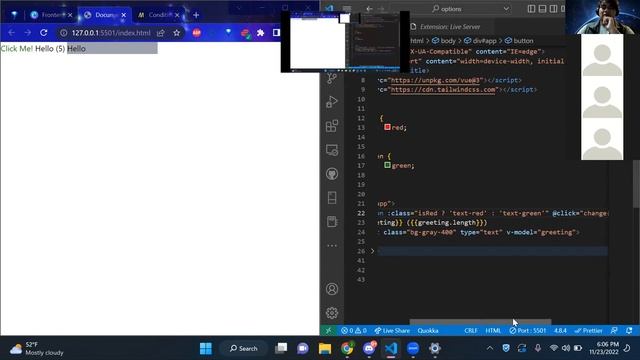The image size is (640, 360).
Task: Click Prettier in the status bar
Action: click(x=588, y=331)
